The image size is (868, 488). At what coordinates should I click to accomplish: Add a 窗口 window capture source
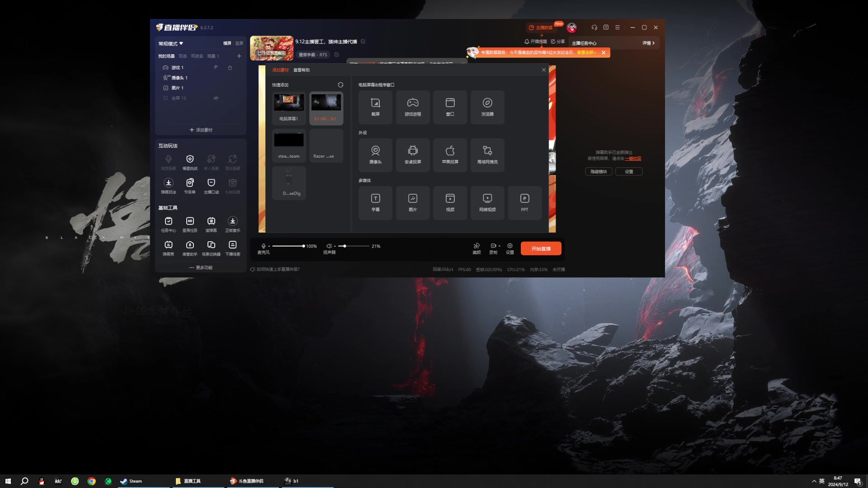(450, 107)
